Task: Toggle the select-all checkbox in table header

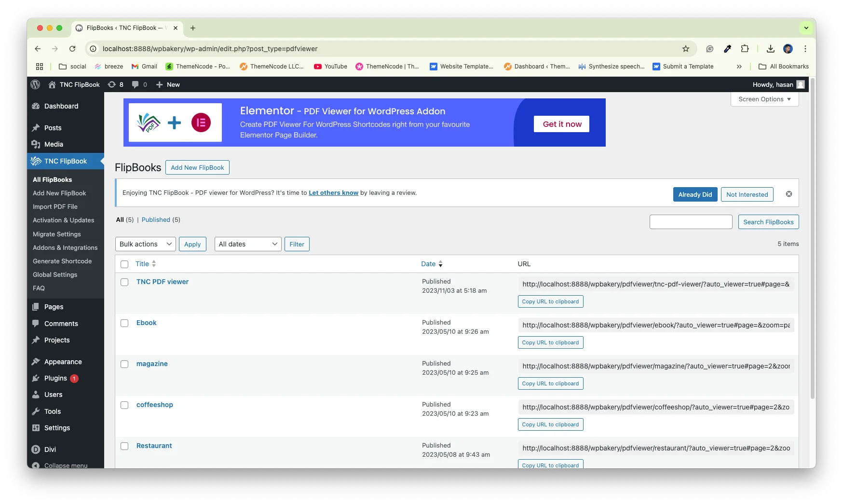Action: [124, 264]
